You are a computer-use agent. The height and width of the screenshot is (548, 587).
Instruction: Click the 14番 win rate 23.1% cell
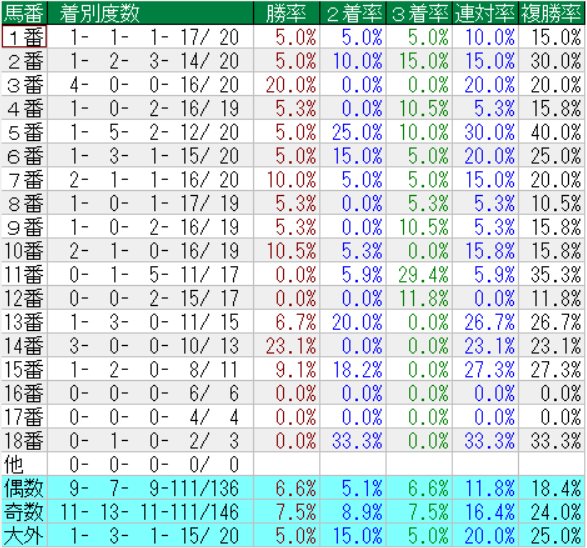click(286, 345)
